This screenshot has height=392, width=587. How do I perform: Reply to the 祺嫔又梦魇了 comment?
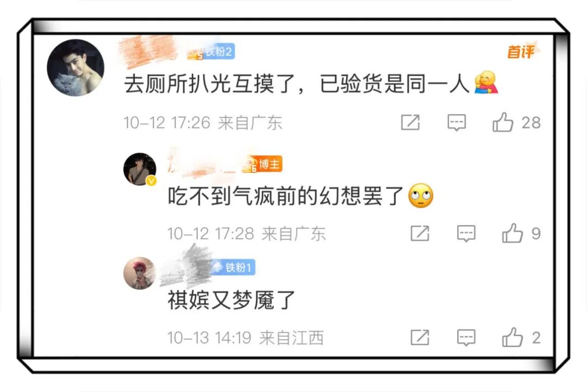click(x=466, y=337)
